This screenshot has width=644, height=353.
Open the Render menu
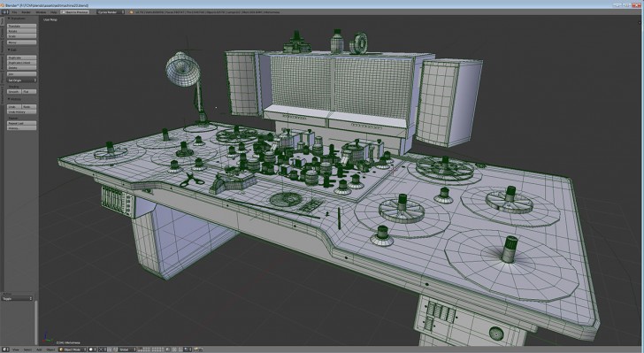point(26,12)
